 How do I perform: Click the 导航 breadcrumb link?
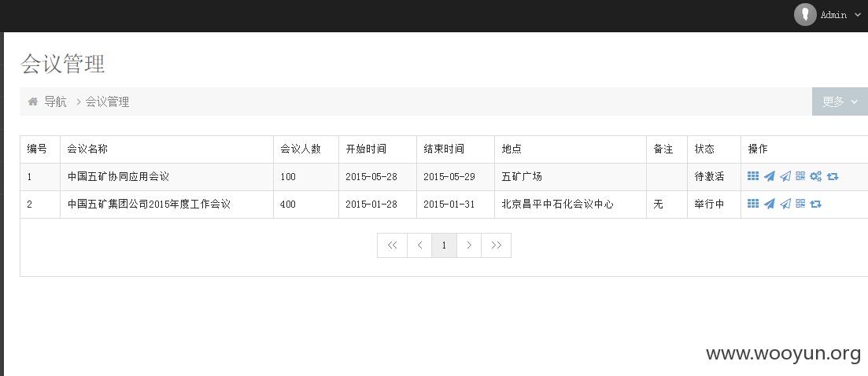(55, 101)
